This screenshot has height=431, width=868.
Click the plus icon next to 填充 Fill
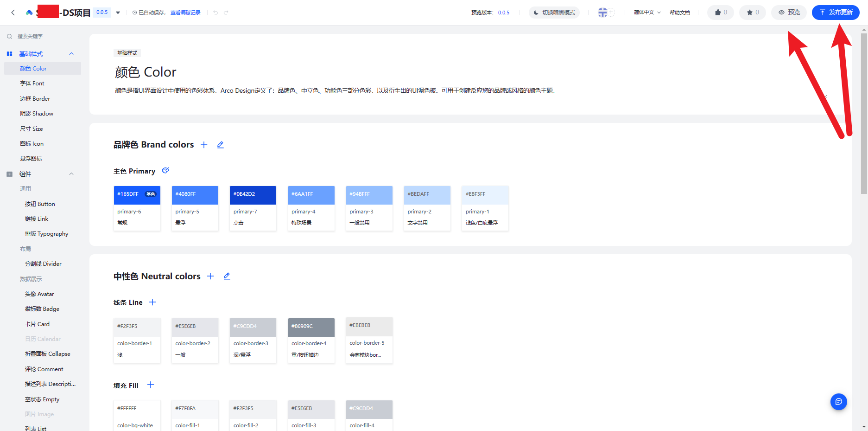151,385
